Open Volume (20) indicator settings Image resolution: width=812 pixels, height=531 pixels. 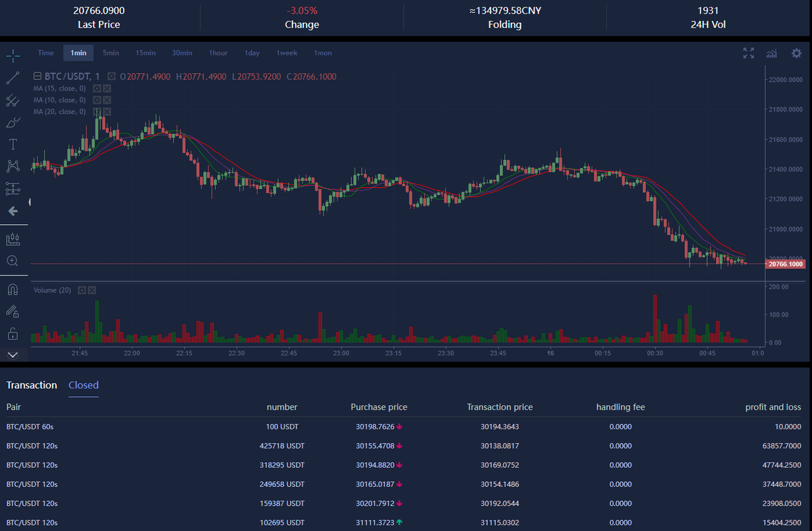[83, 290]
